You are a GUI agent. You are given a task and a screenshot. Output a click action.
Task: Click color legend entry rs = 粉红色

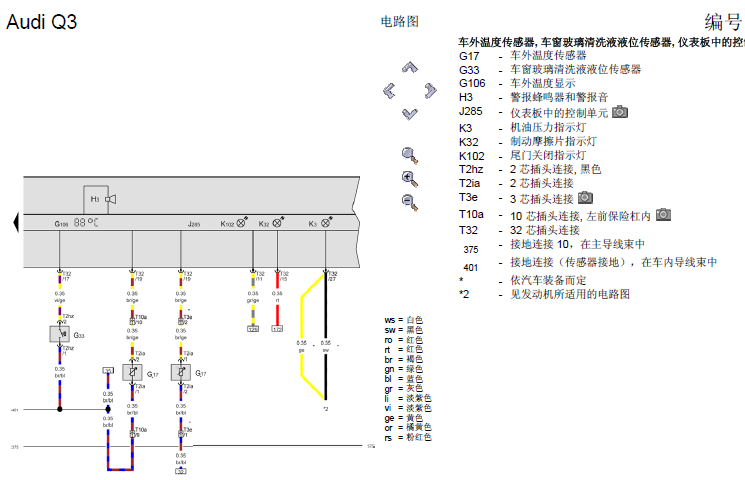[408, 437]
